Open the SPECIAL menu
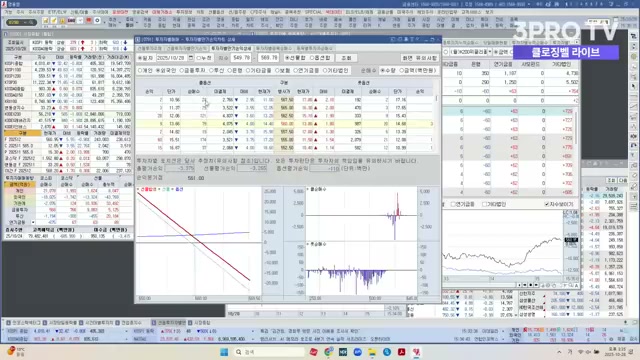This screenshot has height=360, width=640. click(313, 12)
